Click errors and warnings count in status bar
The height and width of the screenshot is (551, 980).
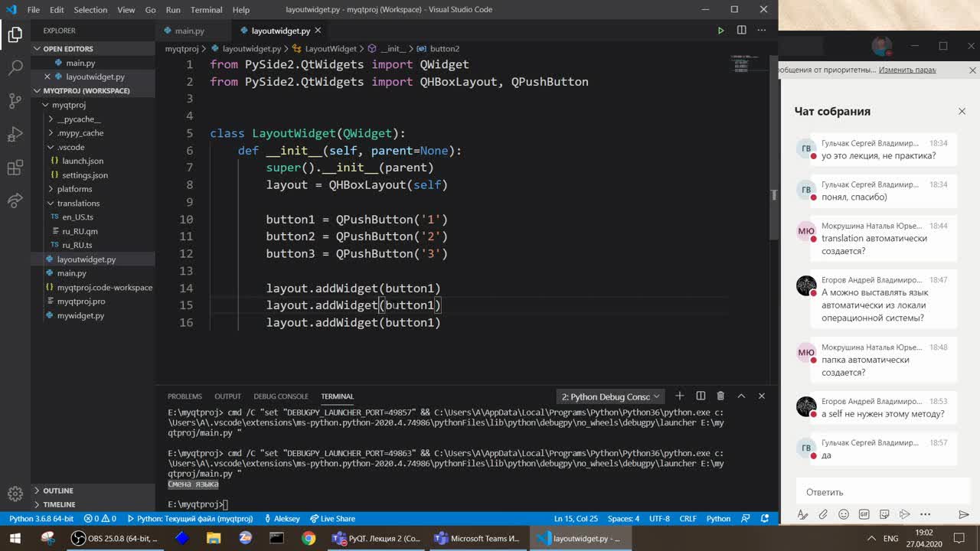[x=100, y=518]
